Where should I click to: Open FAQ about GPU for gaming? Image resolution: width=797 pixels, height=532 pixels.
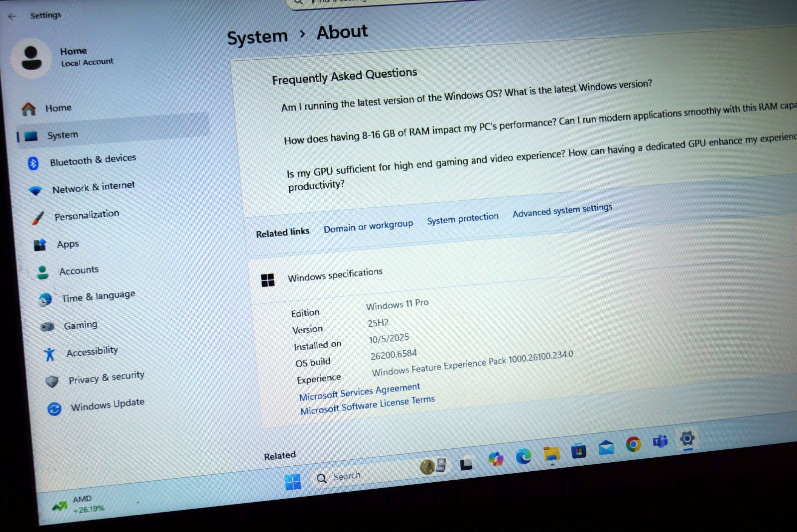coord(542,162)
